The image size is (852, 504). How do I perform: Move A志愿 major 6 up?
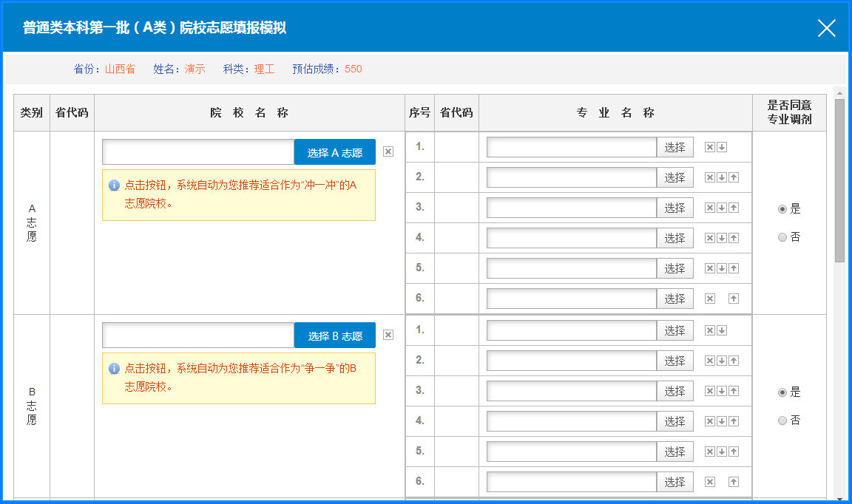(x=734, y=299)
